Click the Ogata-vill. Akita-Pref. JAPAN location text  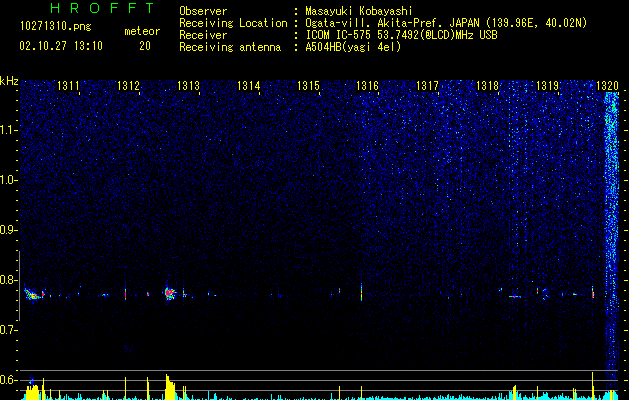pos(446,24)
